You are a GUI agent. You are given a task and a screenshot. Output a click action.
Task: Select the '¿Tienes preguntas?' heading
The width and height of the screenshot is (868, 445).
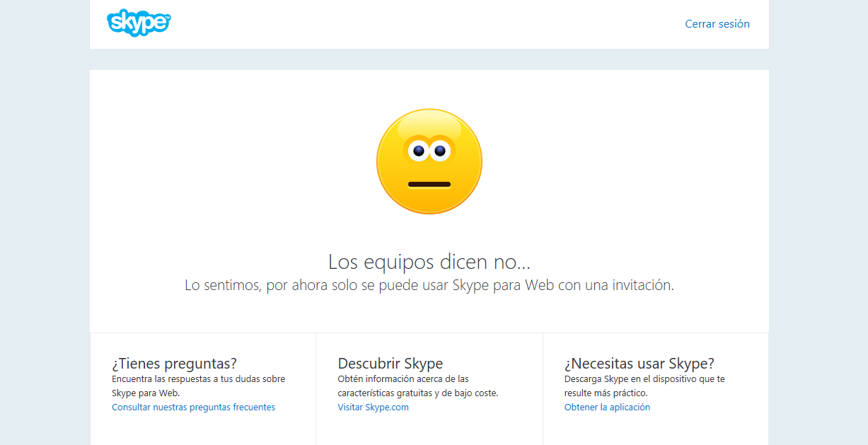(x=174, y=364)
